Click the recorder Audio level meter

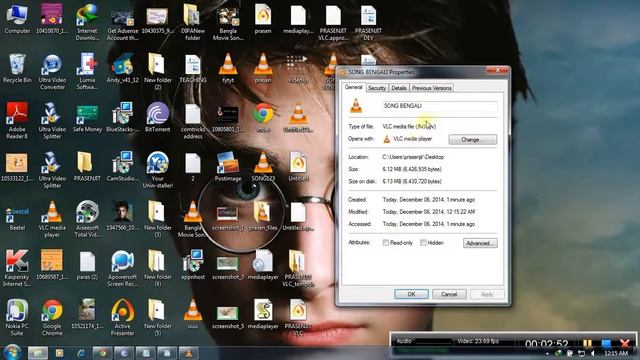pos(433,341)
